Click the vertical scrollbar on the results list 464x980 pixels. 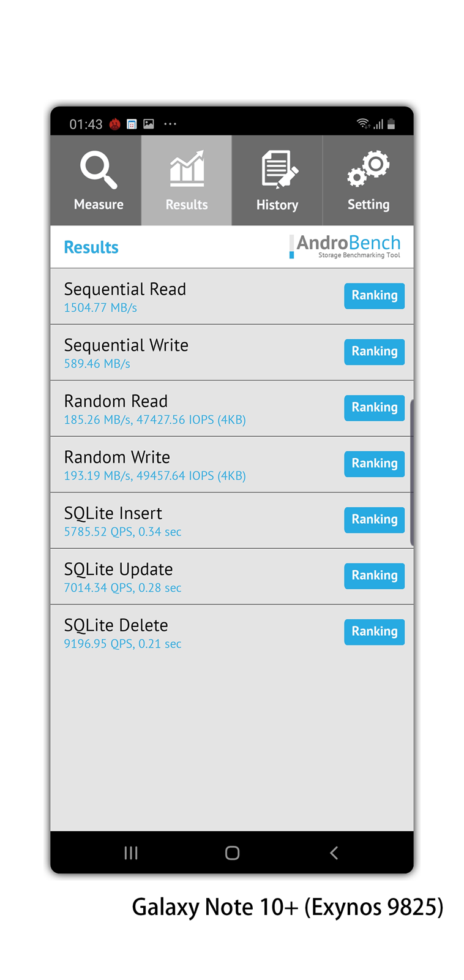coord(412,472)
